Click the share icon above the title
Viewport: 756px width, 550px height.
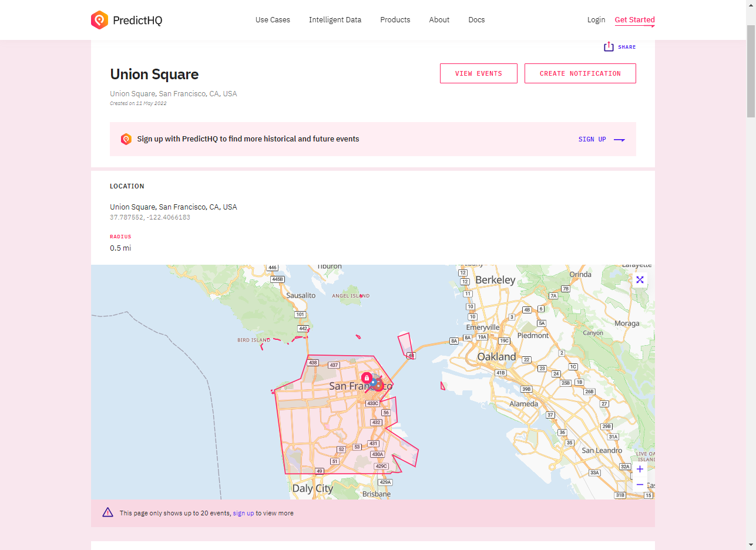tap(609, 46)
